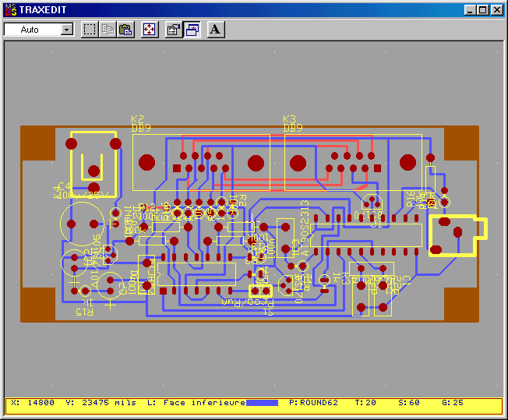Toggle the layer windows icon
Screen dimensions: 508x420
[192, 30]
